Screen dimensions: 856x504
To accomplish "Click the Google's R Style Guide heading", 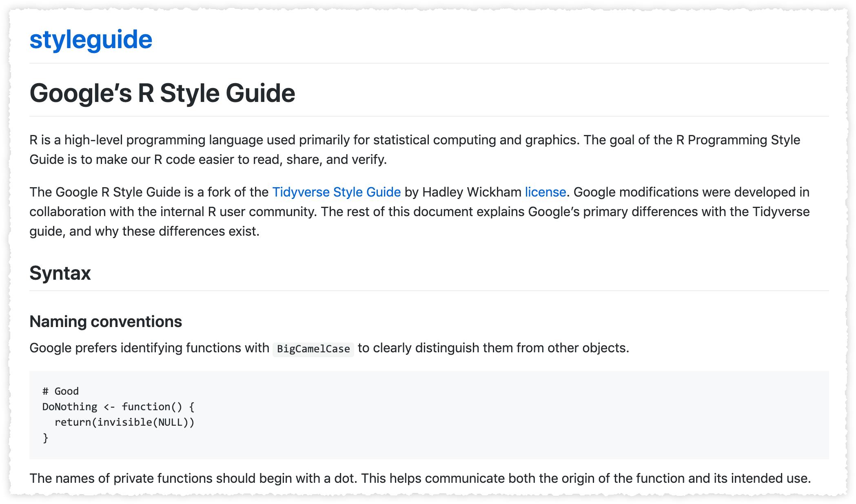I will (x=162, y=93).
